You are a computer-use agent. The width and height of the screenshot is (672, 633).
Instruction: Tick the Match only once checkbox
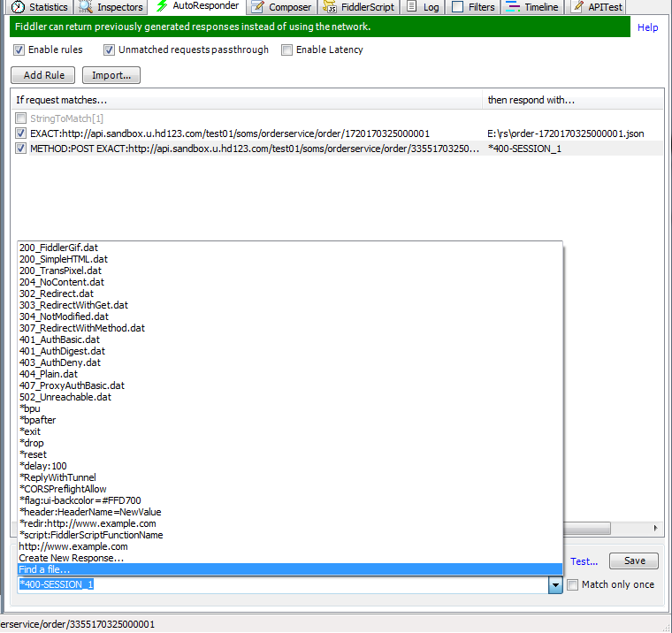[x=572, y=584]
